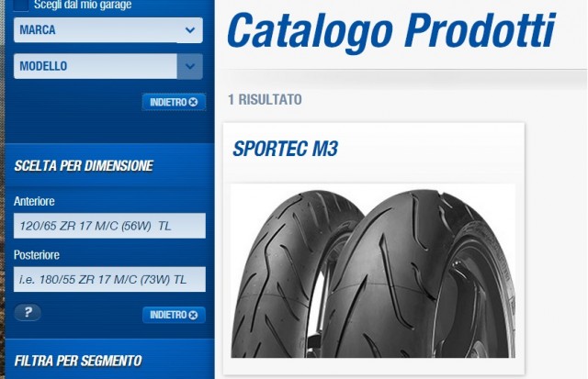
Task: Click the Posteriore field label
Action: click(x=37, y=255)
